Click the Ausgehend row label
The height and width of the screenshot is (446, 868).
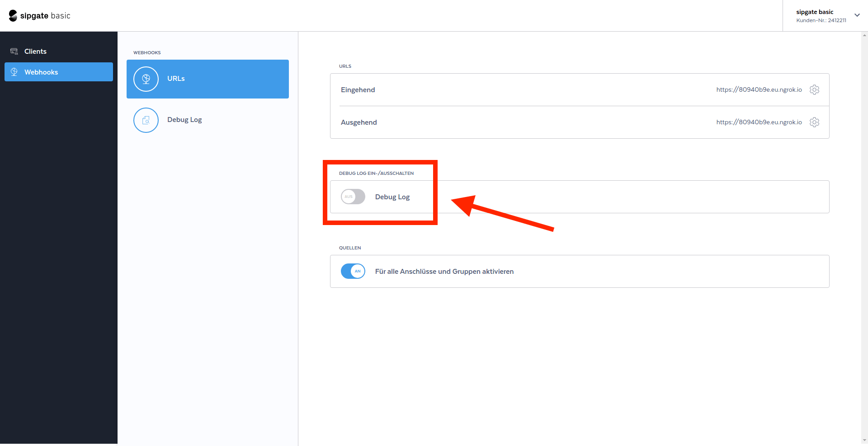(359, 122)
